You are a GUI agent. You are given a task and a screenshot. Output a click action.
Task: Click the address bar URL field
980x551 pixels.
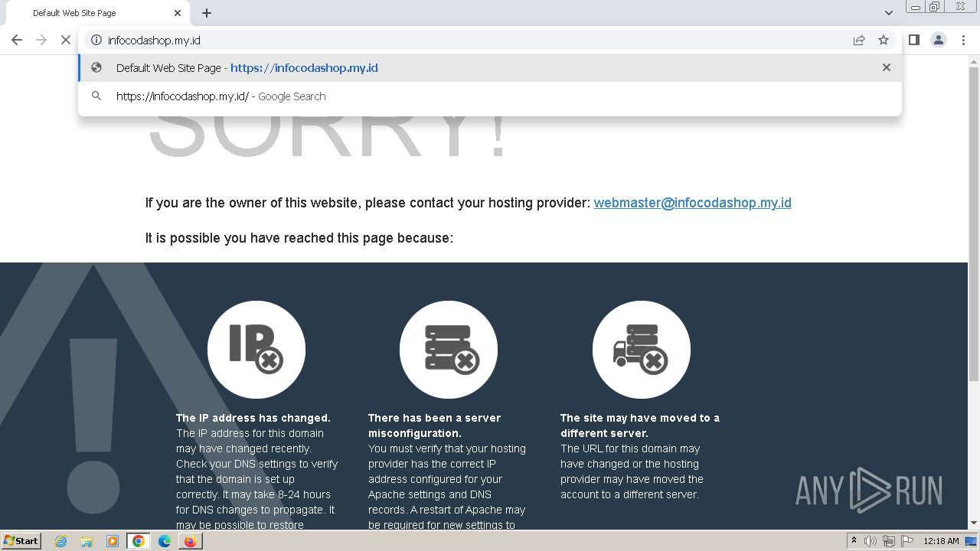point(475,40)
